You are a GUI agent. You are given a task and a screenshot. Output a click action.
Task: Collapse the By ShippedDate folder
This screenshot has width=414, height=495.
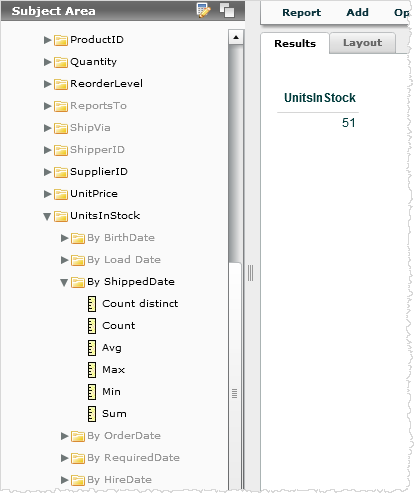[64, 283]
